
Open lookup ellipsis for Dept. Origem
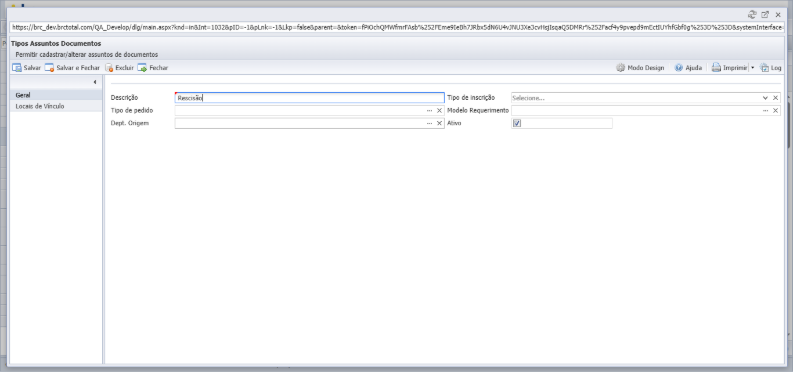[x=429, y=123]
